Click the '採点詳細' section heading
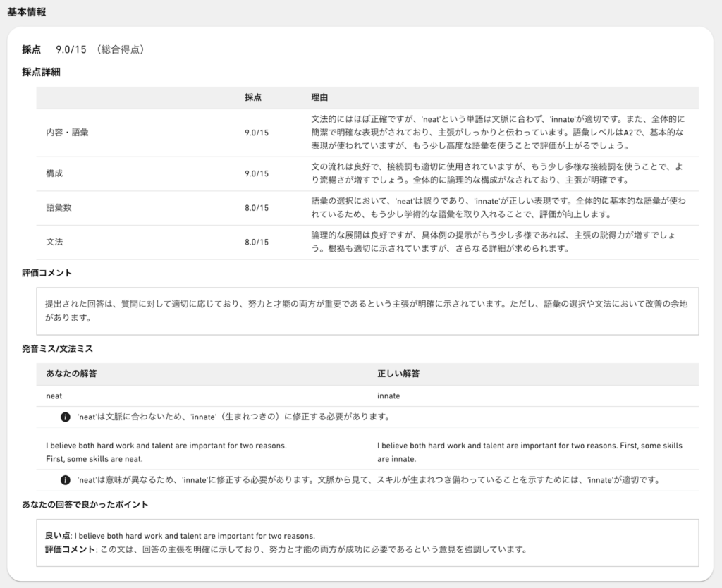722x588 pixels. (x=41, y=72)
